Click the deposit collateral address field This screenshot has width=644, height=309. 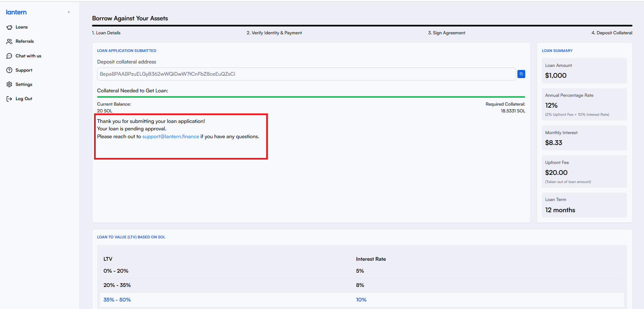coord(306,74)
